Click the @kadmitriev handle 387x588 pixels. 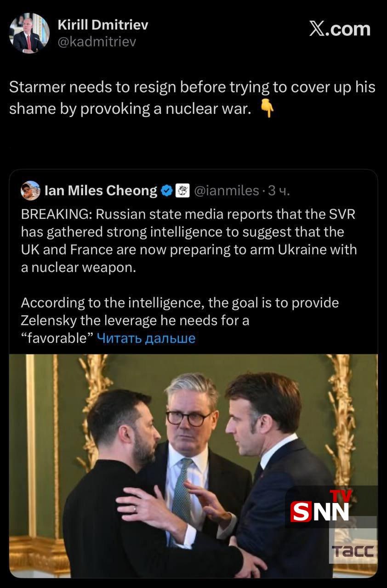(97, 42)
